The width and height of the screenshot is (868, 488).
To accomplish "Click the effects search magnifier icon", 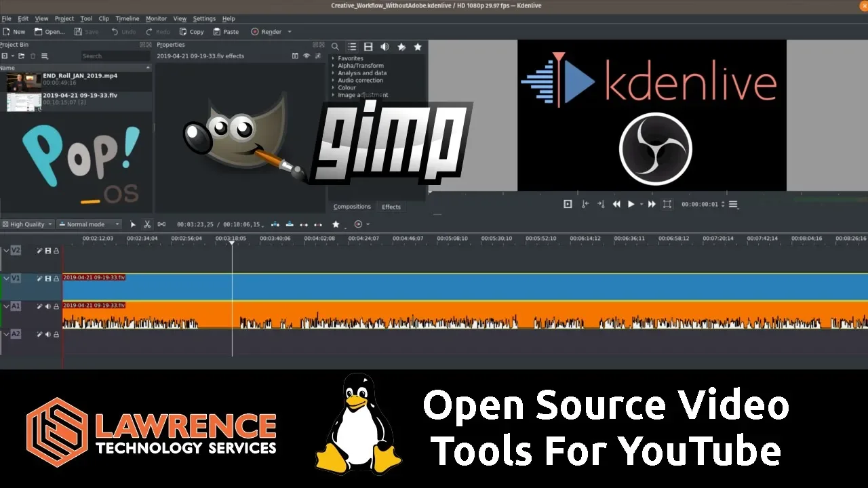I will pyautogui.click(x=335, y=47).
